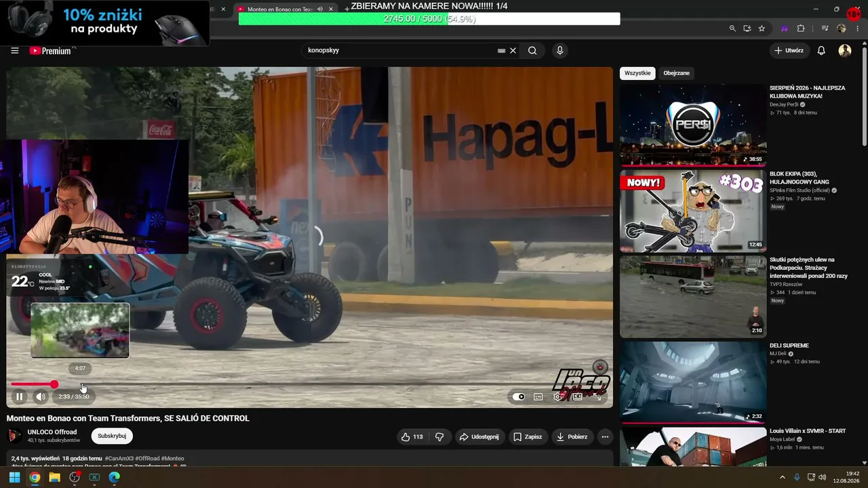The image size is (868, 488).
Task: Open the YouTube guide hamburger menu
Action: (x=14, y=51)
